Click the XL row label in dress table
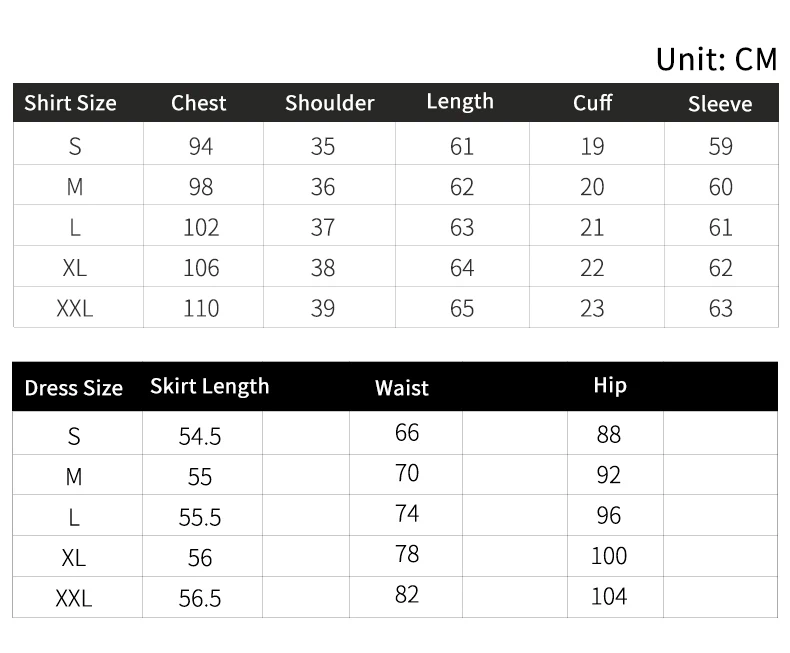 click(74, 558)
